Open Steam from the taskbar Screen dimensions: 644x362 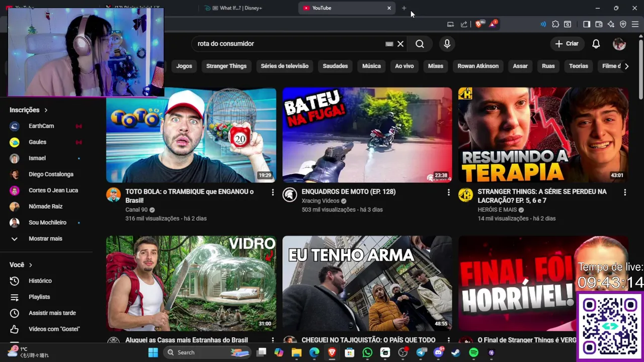pyautogui.click(x=456, y=352)
